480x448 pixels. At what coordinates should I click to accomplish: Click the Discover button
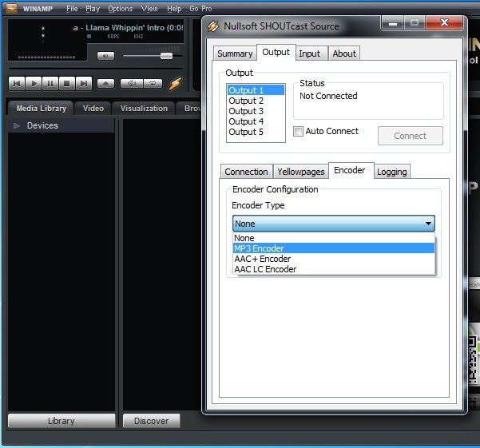151,421
